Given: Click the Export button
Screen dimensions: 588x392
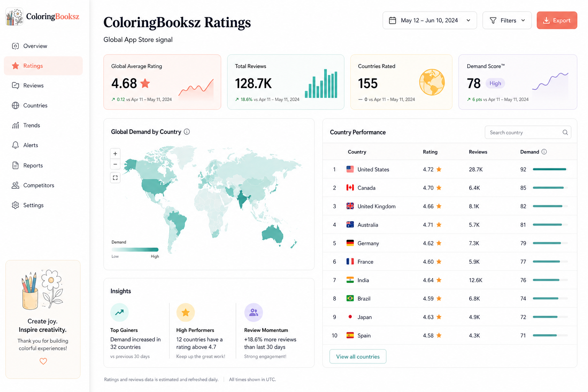Looking at the screenshot, I should [557, 20].
